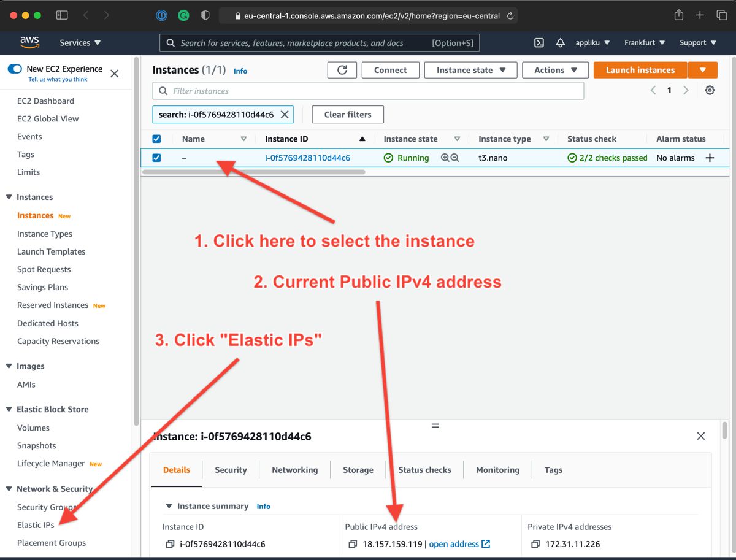Add an alarm with plus icon
This screenshot has height=560, width=736.
[x=710, y=158]
